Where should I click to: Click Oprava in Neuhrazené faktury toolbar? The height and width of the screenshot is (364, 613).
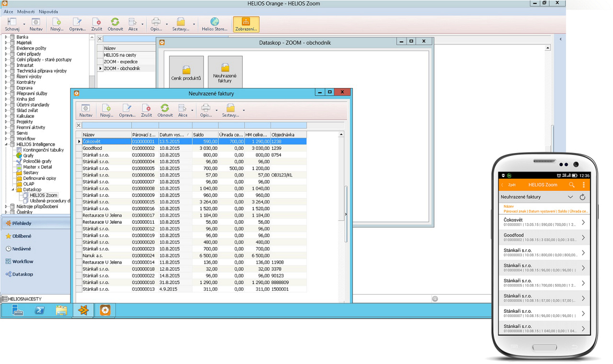(x=127, y=110)
